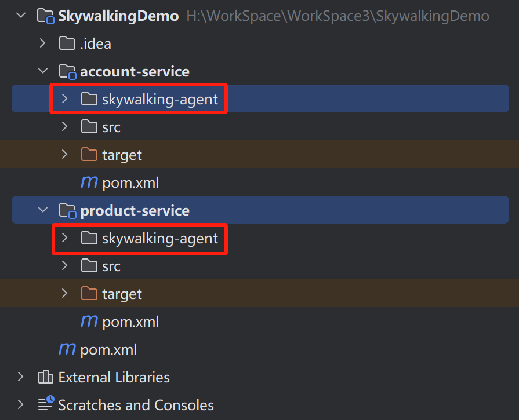Expand Scratches and Consoles chevron
Viewport: 519px width, 420px height.
(x=20, y=404)
